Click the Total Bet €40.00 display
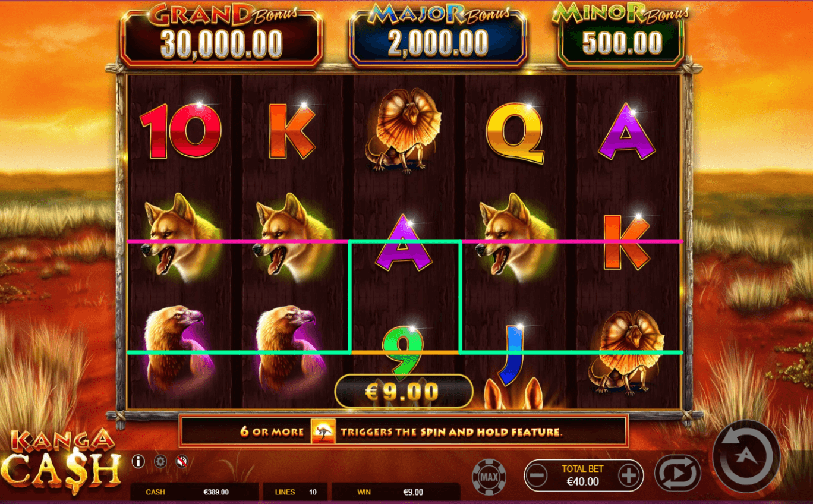Image resolution: width=813 pixels, height=504 pixels. (582, 475)
